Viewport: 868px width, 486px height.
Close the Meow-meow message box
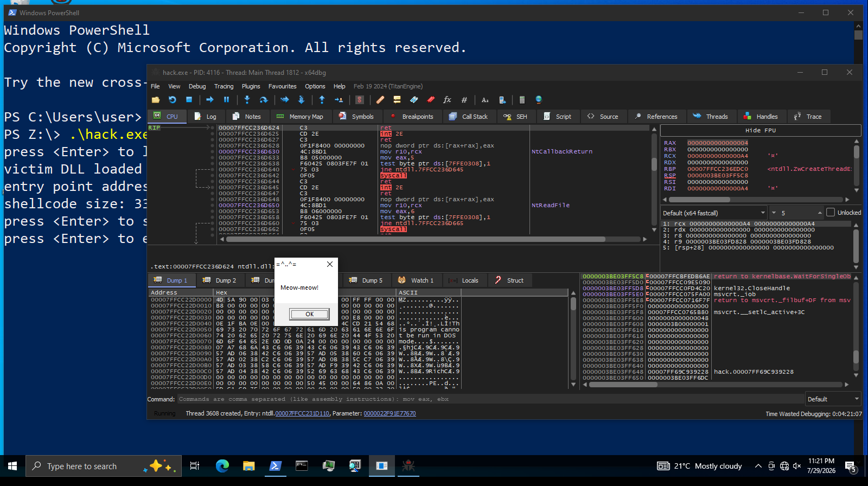pos(330,264)
